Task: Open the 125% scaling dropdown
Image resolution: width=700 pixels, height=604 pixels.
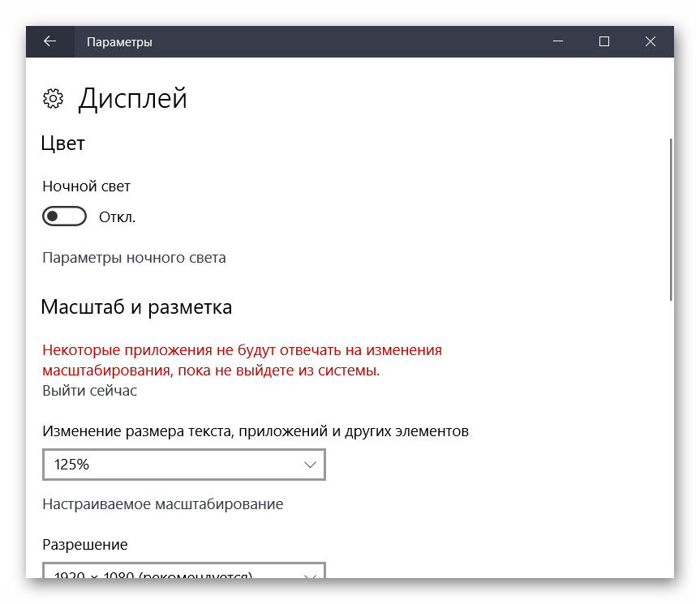Action: 183,465
